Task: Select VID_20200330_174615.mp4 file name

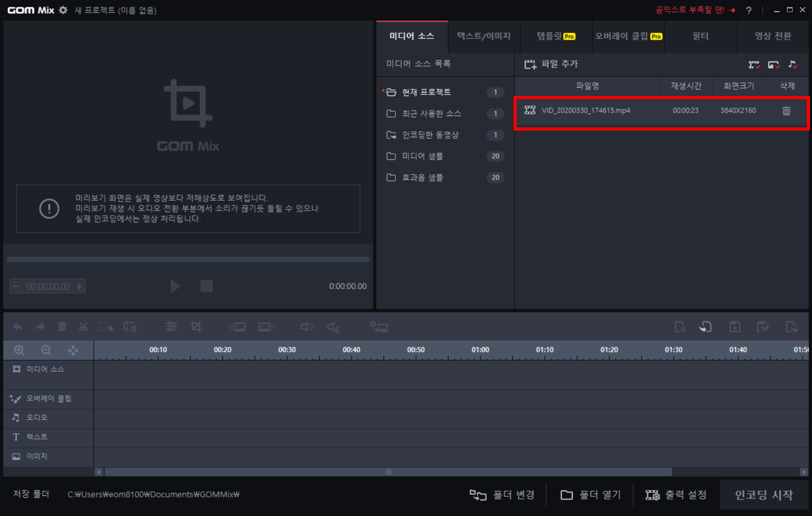Action: 586,110
